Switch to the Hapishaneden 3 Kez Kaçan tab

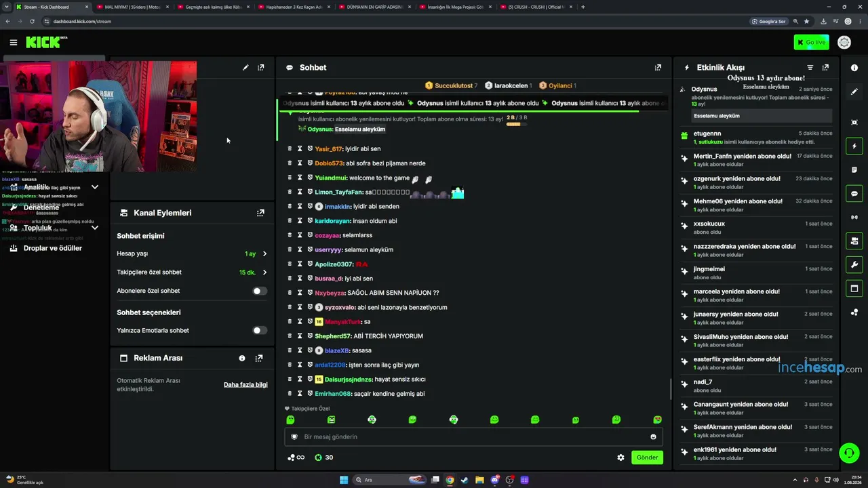294,7
